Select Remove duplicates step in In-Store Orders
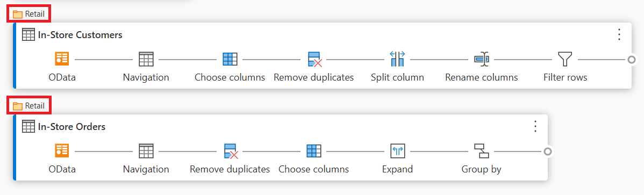 (231, 151)
